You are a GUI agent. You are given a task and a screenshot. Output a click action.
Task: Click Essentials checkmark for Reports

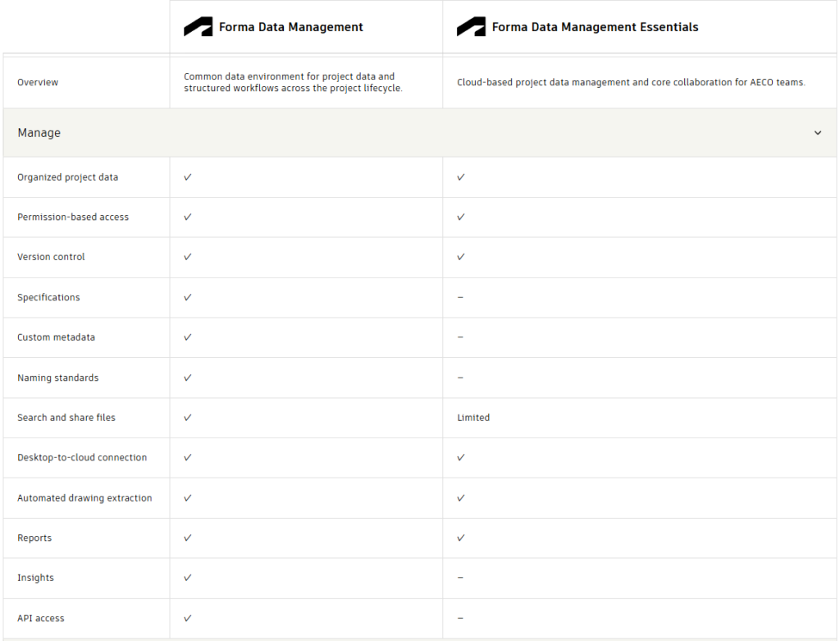pos(461,538)
